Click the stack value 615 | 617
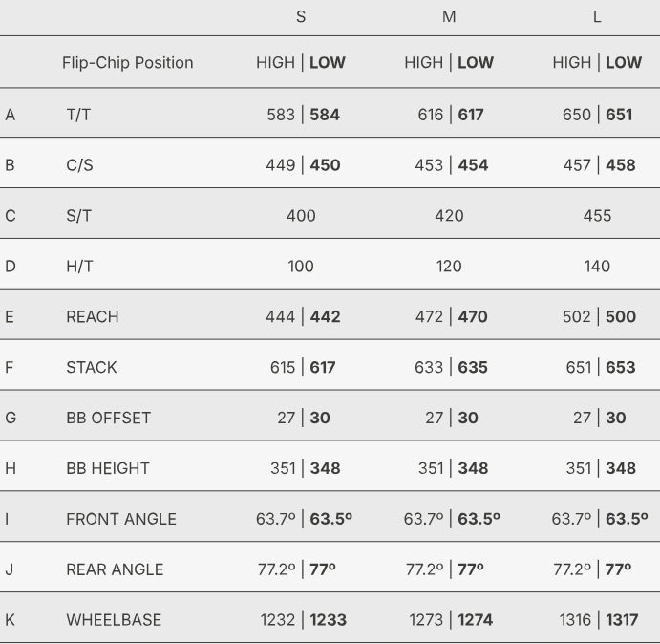The height and width of the screenshot is (644, 660). (301, 368)
